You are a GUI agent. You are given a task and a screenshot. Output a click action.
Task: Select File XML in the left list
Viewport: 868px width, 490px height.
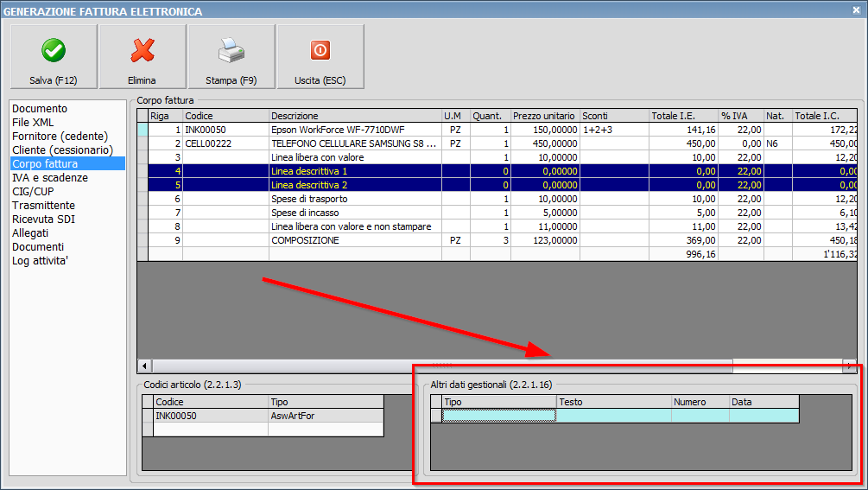[x=33, y=123]
